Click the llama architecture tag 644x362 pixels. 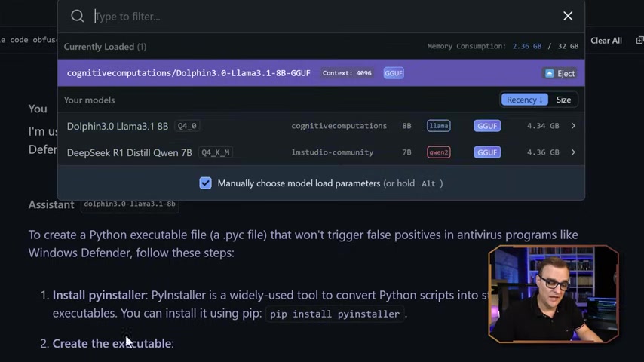439,126
